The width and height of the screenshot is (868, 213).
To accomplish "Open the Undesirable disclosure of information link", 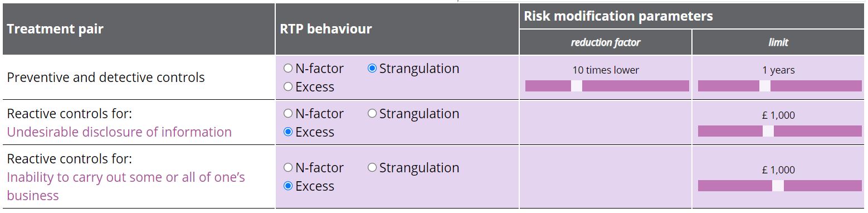I will coord(119,132).
